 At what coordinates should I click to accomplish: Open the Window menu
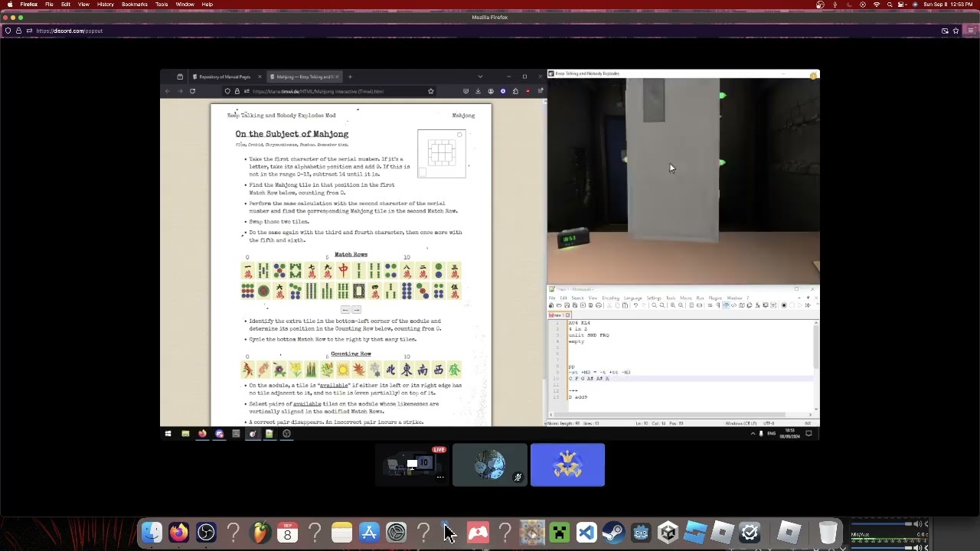click(x=185, y=5)
